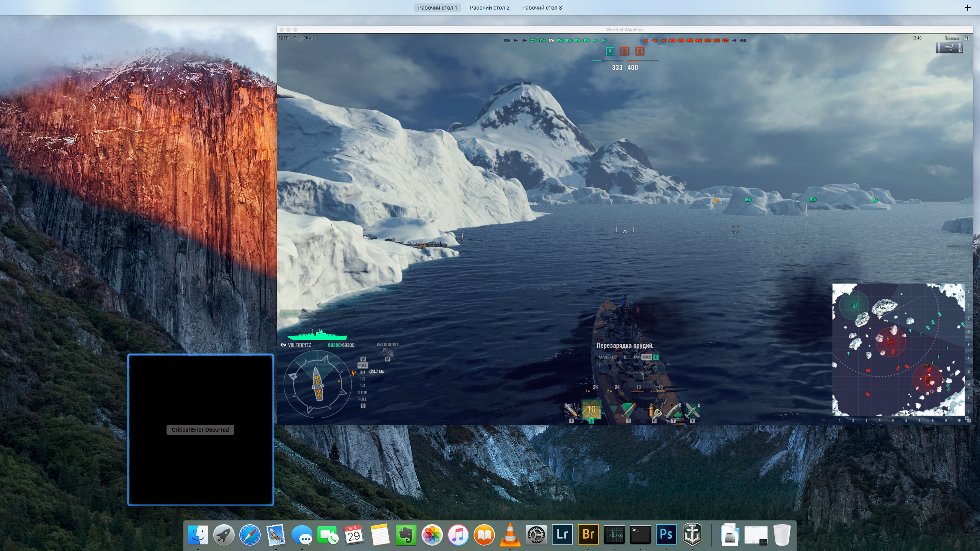Open World of Warships from the Dock

pos(692,535)
